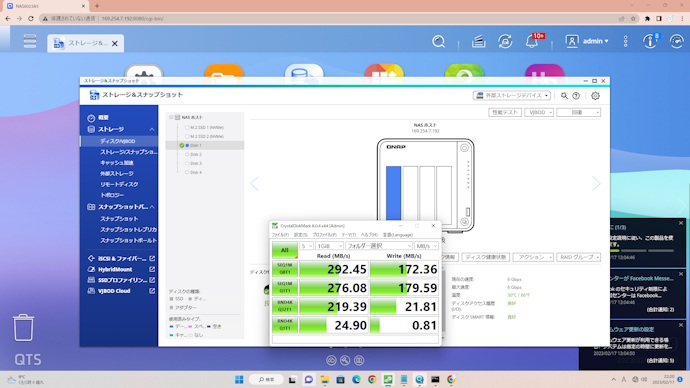
Task: Click the help question mark icon
Action: [576, 95]
